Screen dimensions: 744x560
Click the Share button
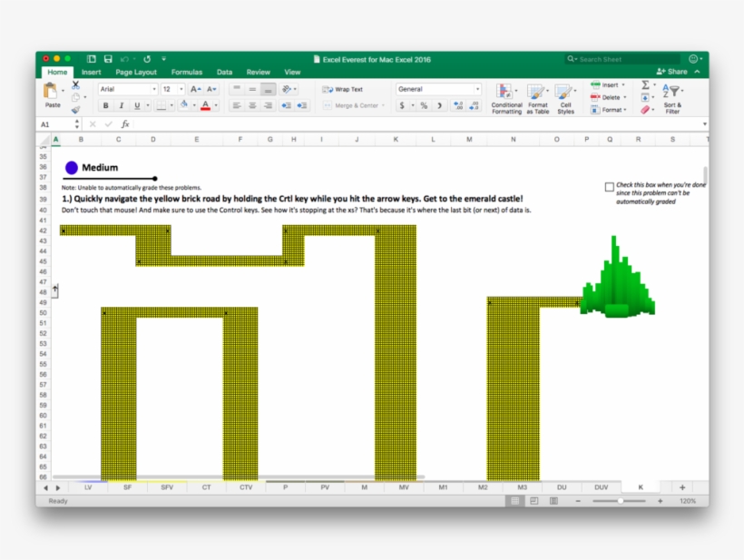pos(672,72)
